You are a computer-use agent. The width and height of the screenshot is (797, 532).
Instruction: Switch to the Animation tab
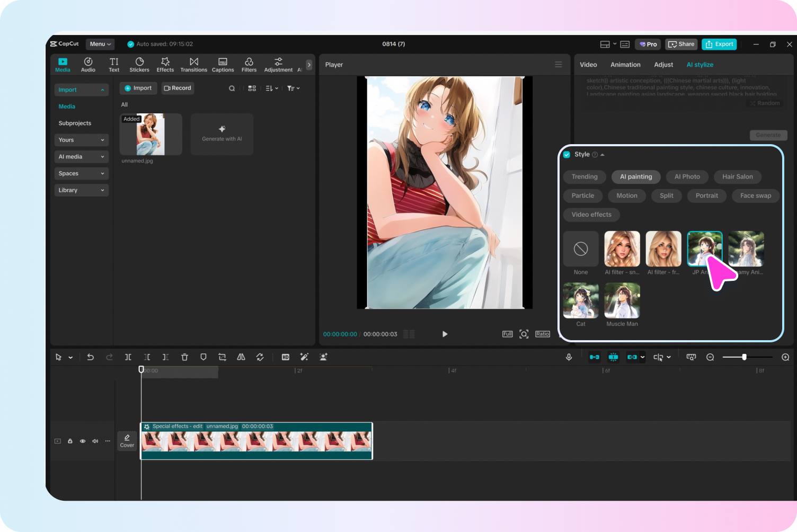tap(625, 65)
